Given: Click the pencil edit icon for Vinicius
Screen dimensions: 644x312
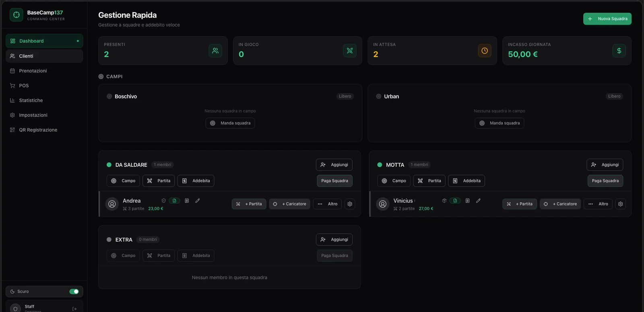Looking at the screenshot, I should (478, 200).
